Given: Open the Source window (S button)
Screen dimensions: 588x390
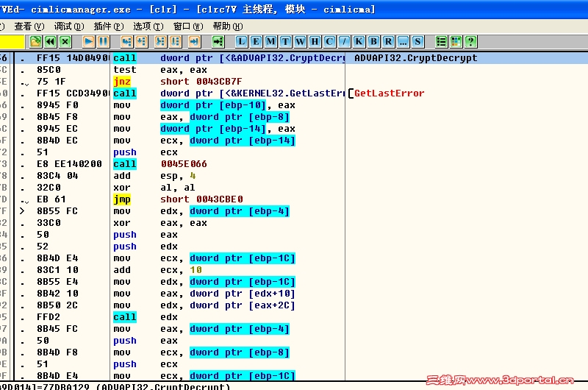Looking at the screenshot, I should (x=417, y=41).
